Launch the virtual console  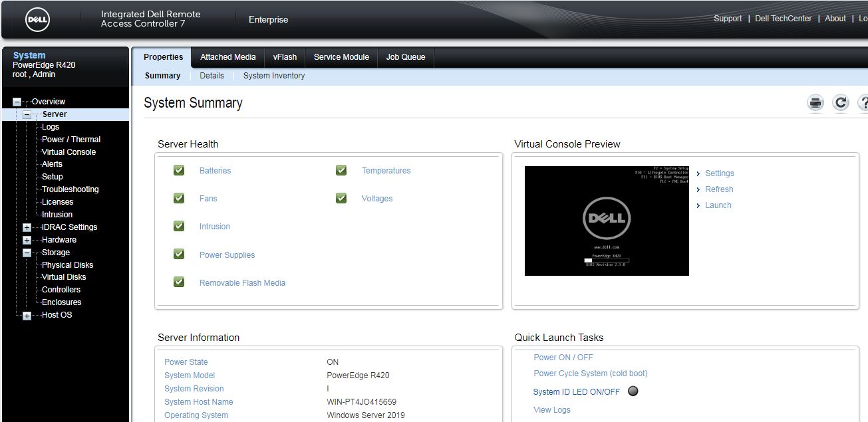pyautogui.click(x=718, y=205)
